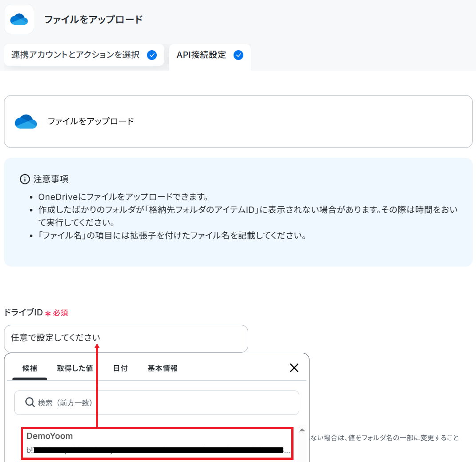Screen dimensions: 476x462
Task: Click the info icon beside 注意事項
Action: tap(24, 179)
